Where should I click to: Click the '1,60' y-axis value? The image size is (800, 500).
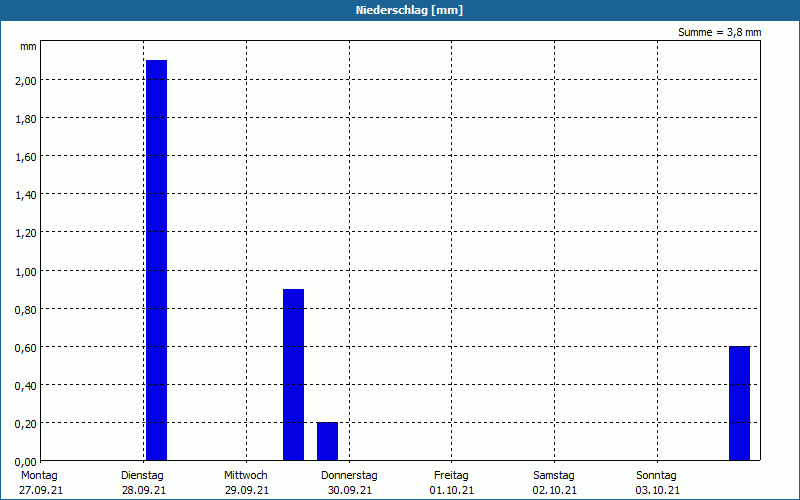26,157
